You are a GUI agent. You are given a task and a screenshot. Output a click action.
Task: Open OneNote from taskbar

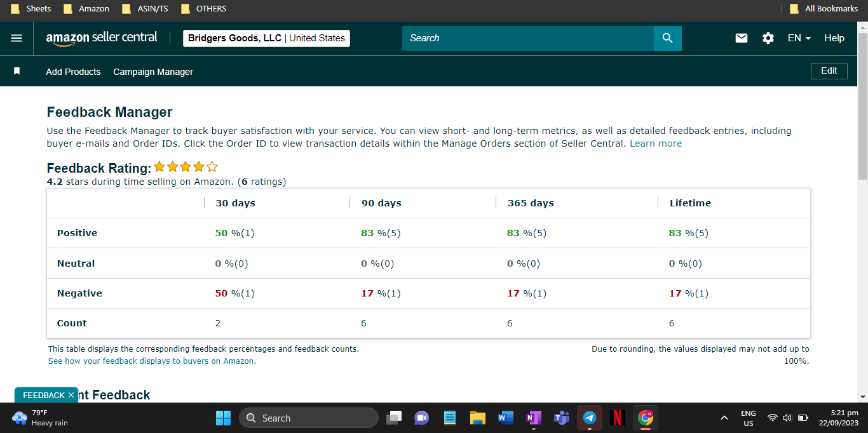tap(533, 418)
